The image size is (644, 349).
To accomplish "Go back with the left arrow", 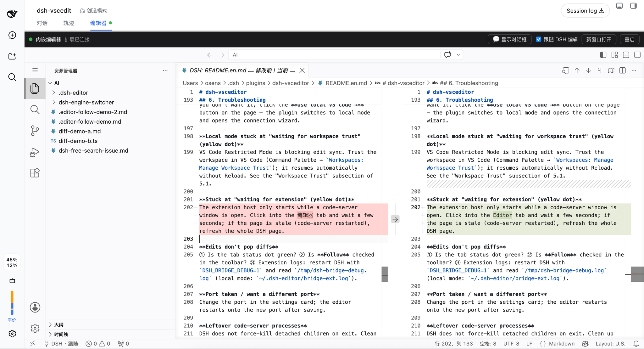I will 210,55.
